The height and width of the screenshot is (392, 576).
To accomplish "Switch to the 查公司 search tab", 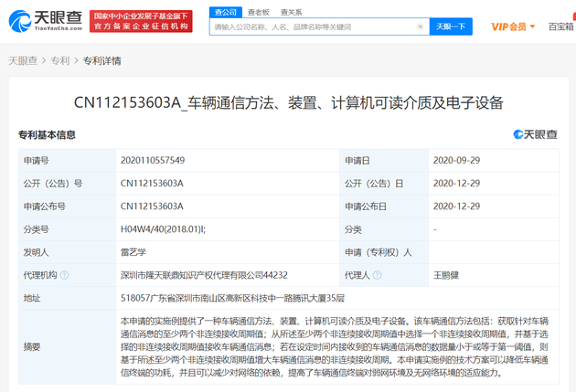I will 226,12.
